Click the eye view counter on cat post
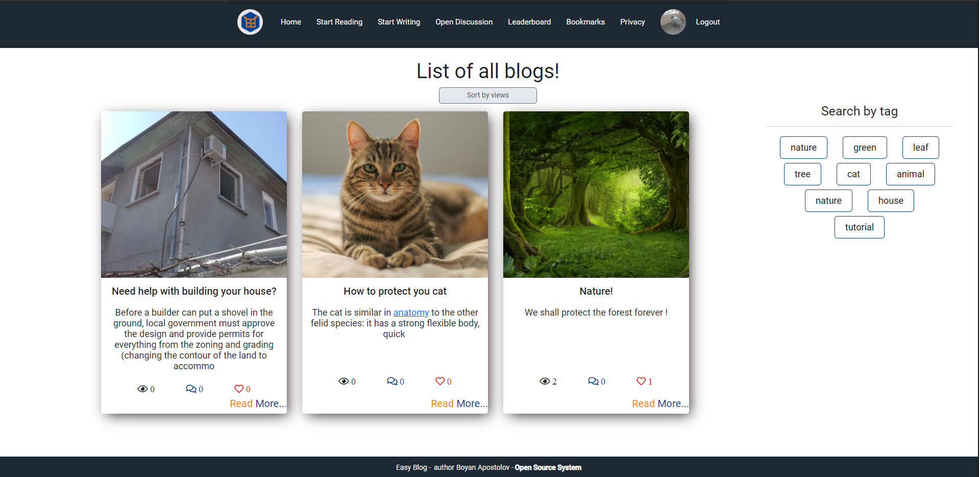The height and width of the screenshot is (477, 980). click(x=344, y=381)
